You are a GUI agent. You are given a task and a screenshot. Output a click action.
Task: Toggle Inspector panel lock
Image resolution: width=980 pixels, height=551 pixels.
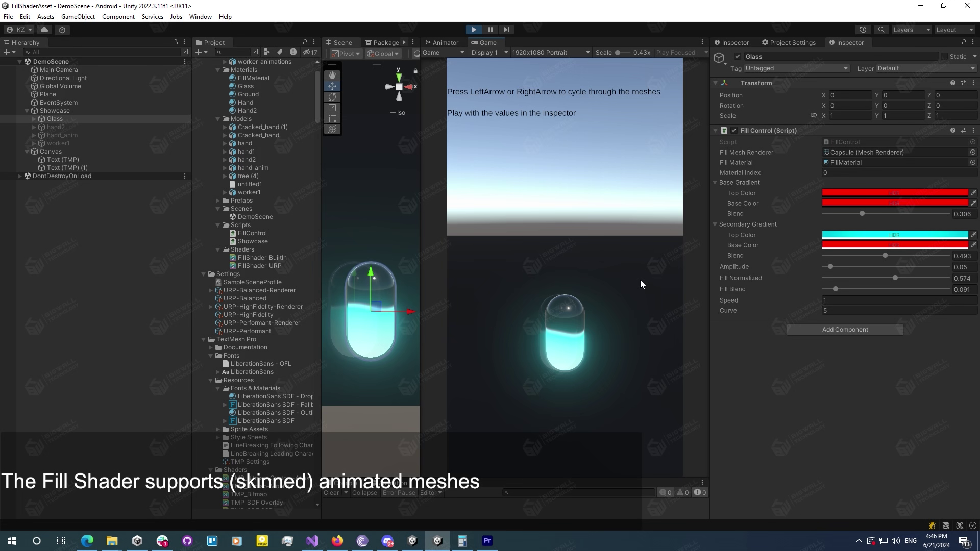point(964,42)
